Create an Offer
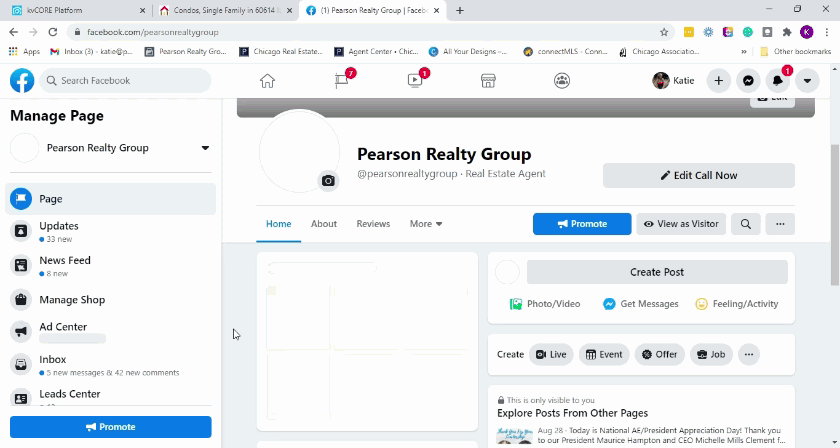Image resolution: width=840 pixels, height=448 pixels. click(659, 354)
